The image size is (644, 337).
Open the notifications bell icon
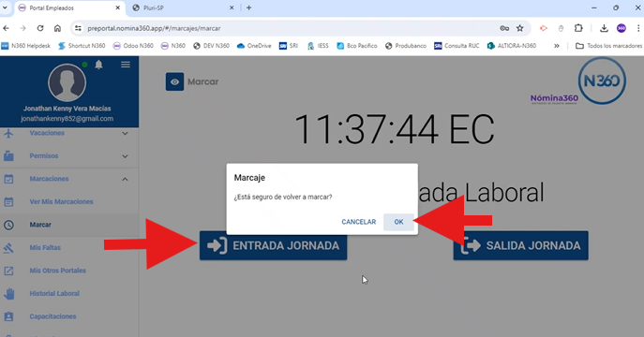click(x=98, y=65)
